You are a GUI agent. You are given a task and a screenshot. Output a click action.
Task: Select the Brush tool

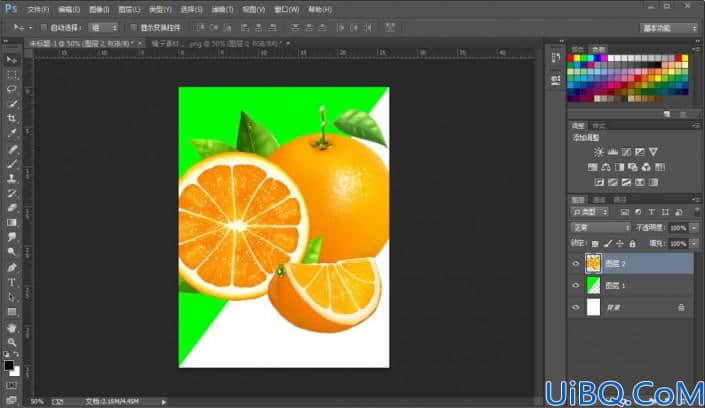click(x=12, y=164)
